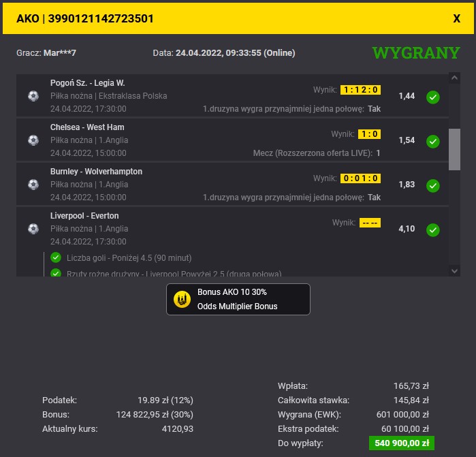476x457 pixels.
Task: Click the soccer ball icon for Pogoń Sz. - Legia W.
Action: point(33,96)
